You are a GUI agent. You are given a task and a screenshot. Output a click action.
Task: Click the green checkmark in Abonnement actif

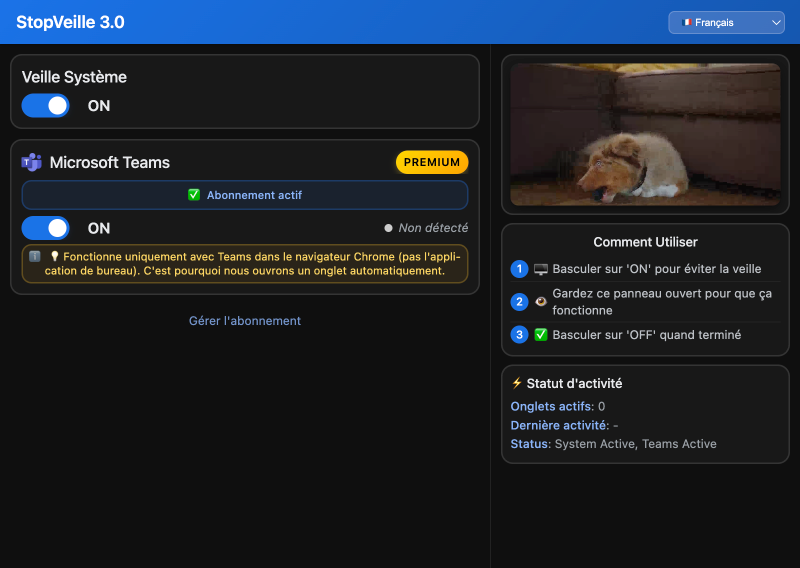pyautogui.click(x=194, y=195)
